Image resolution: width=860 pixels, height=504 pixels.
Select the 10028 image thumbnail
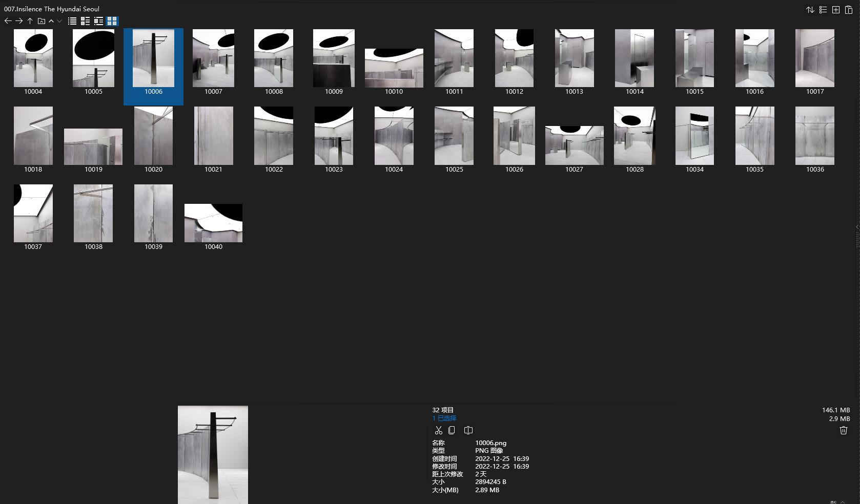coord(634,136)
